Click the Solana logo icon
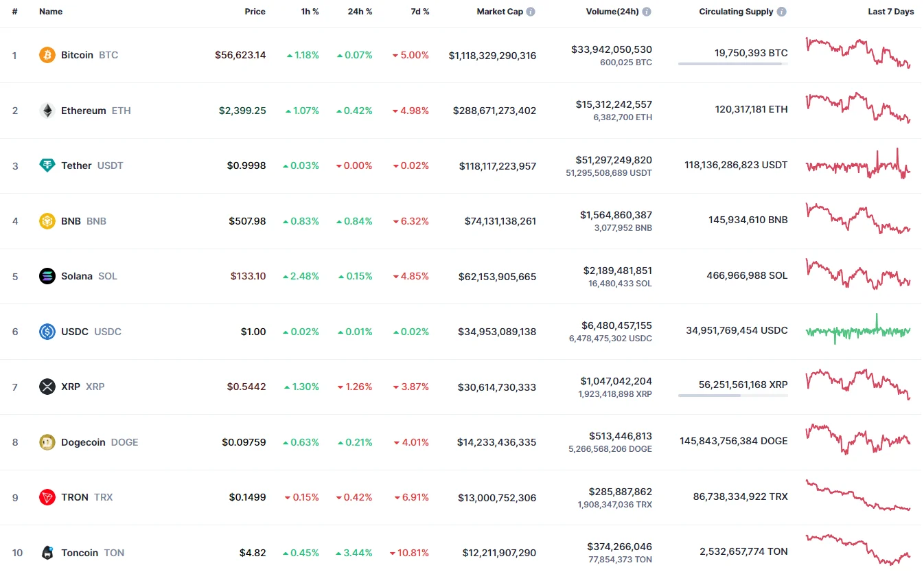Image resolution: width=924 pixels, height=572 pixels. tap(47, 276)
